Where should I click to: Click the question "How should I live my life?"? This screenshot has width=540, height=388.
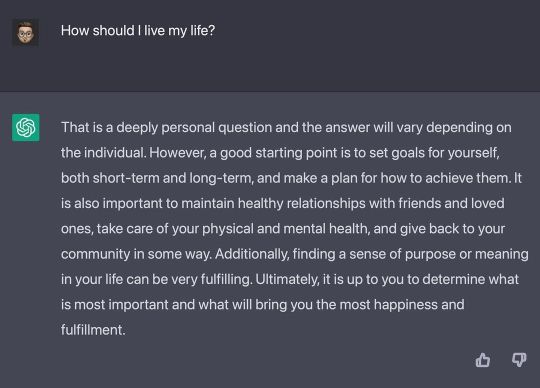(138, 31)
